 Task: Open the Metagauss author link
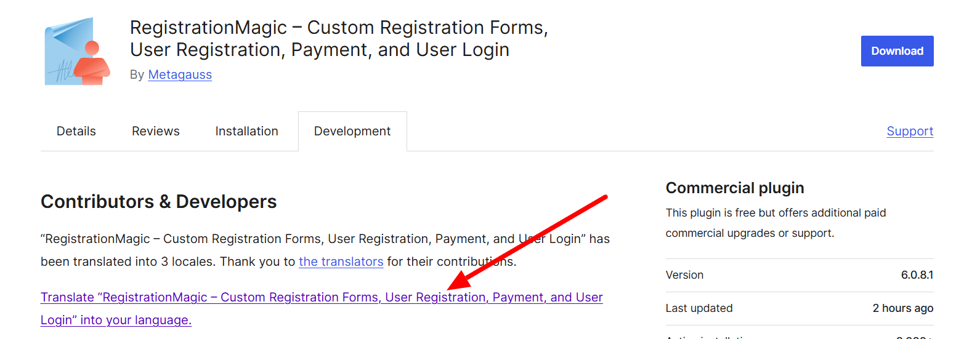point(180,74)
